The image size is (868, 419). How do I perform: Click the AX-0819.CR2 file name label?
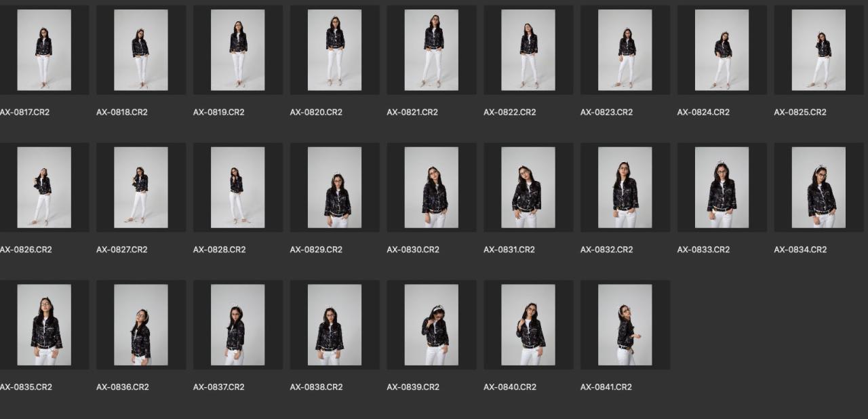(218, 113)
